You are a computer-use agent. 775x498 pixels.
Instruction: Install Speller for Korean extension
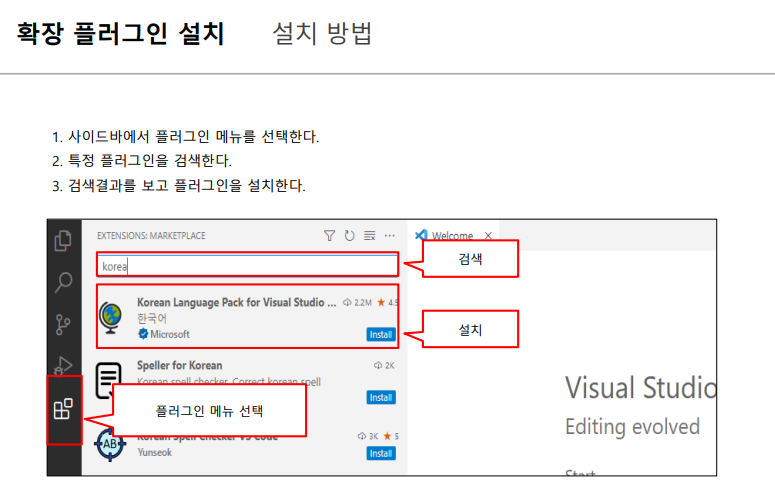pyautogui.click(x=381, y=397)
